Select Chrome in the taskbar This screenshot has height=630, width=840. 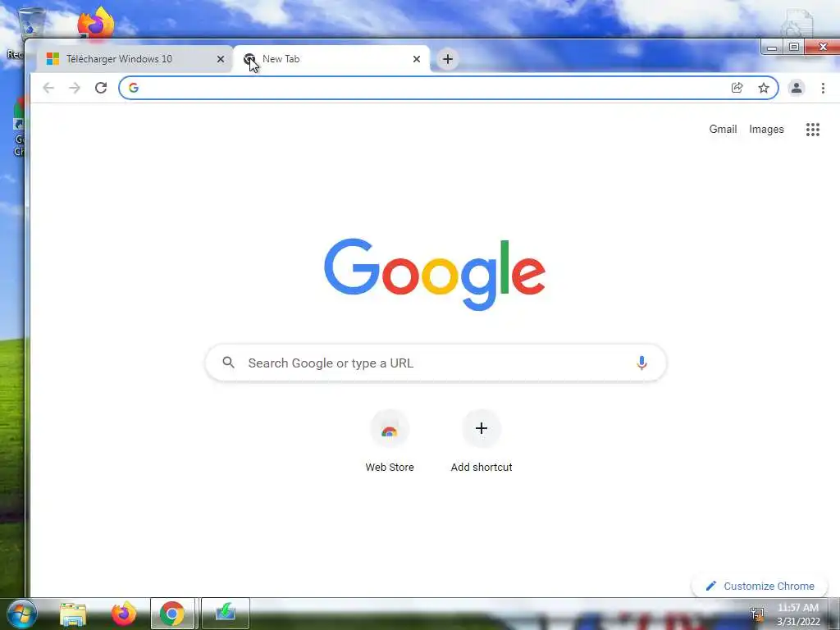pyautogui.click(x=172, y=614)
